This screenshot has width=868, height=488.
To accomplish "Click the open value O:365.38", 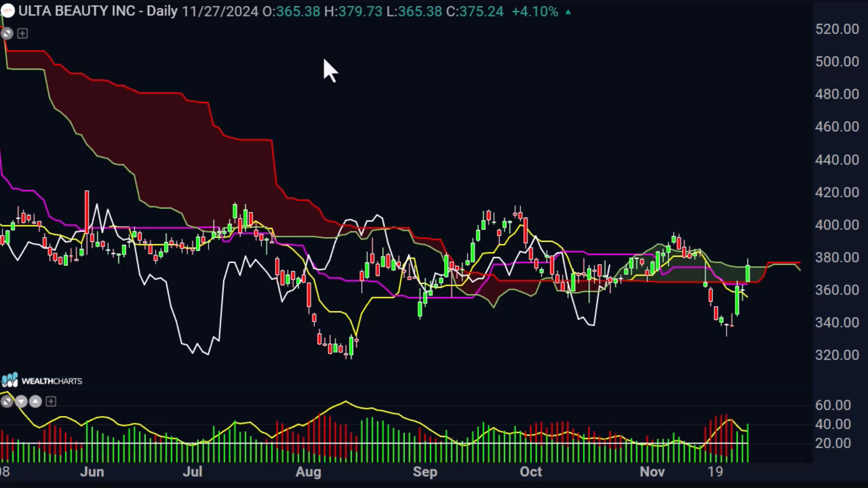I will coord(291,11).
